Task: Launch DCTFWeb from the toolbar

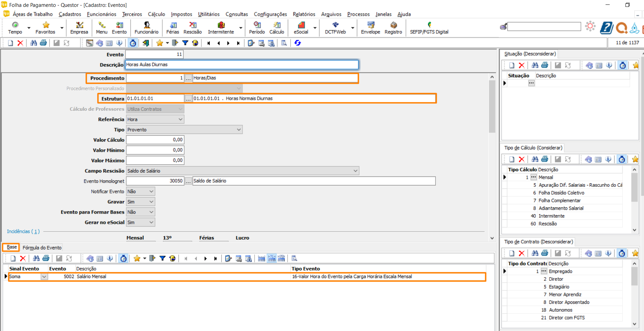Action: click(x=335, y=27)
